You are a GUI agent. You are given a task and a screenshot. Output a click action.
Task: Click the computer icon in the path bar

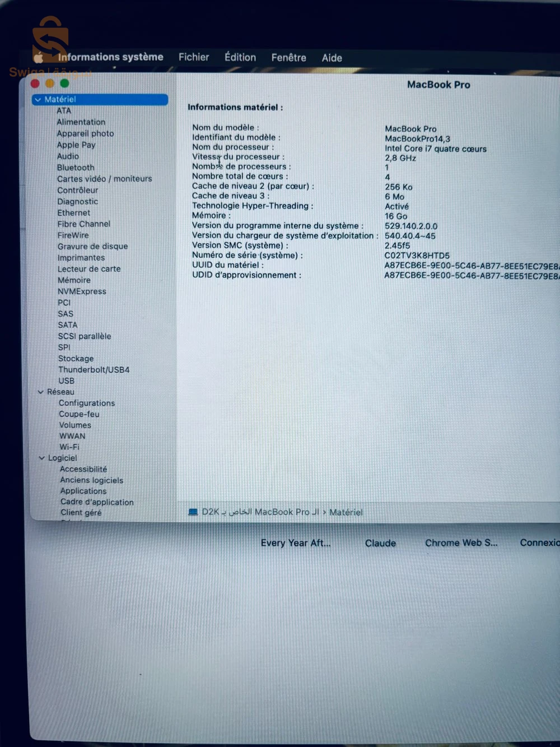[x=193, y=512]
